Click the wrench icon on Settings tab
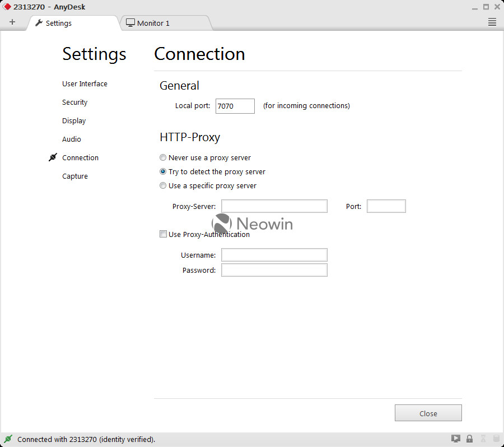 click(x=39, y=22)
